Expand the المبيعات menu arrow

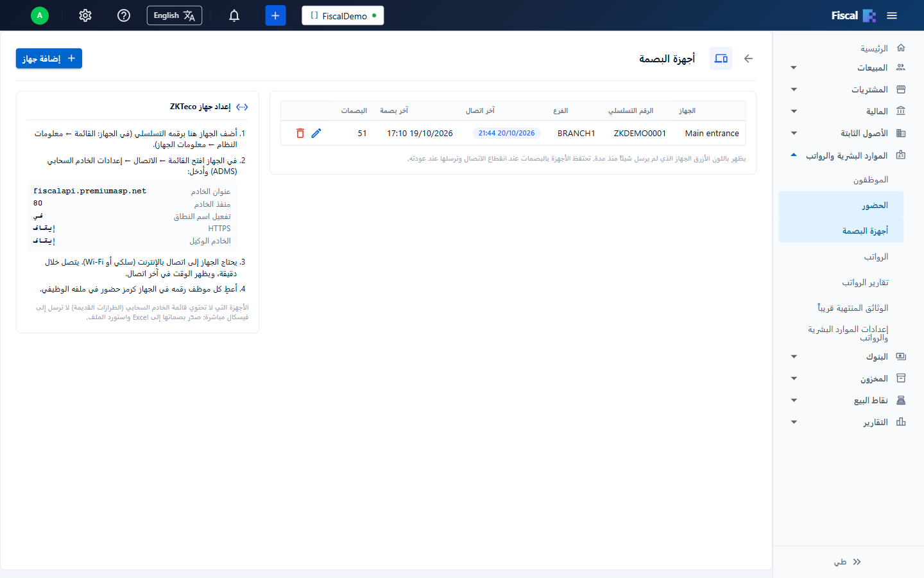(x=794, y=67)
